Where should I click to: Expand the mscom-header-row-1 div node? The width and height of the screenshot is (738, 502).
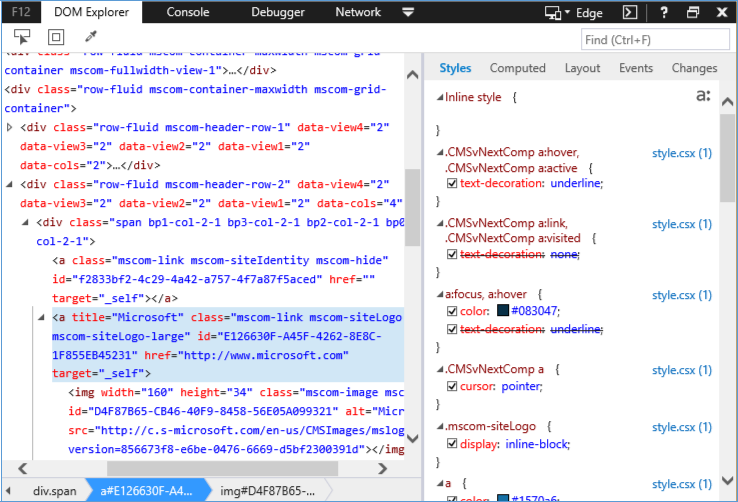10,128
